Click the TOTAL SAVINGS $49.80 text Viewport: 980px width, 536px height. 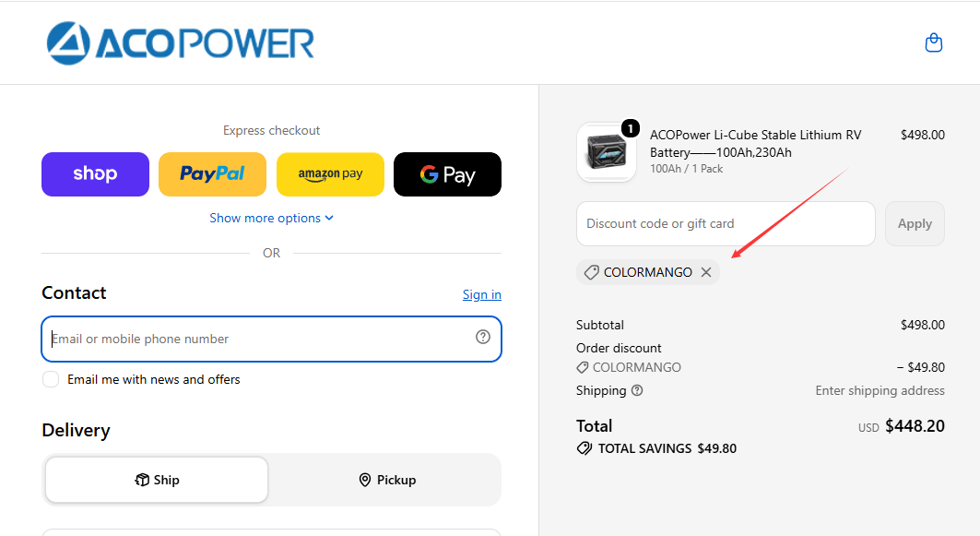pos(667,448)
